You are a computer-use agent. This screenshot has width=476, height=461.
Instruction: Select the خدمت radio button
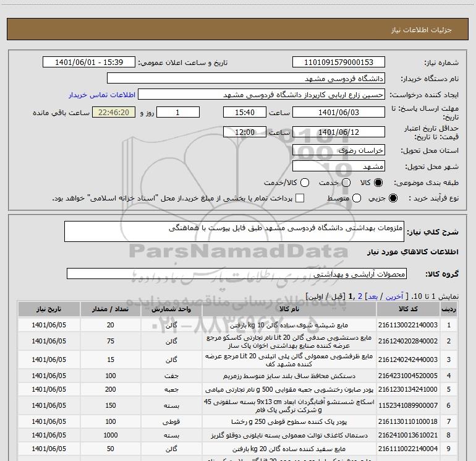[x=346, y=183]
